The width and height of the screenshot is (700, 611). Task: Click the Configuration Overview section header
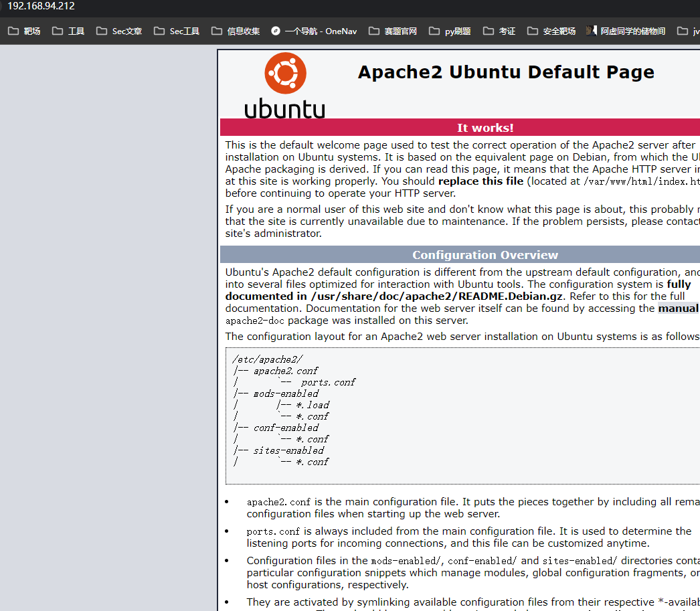click(x=485, y=255)
